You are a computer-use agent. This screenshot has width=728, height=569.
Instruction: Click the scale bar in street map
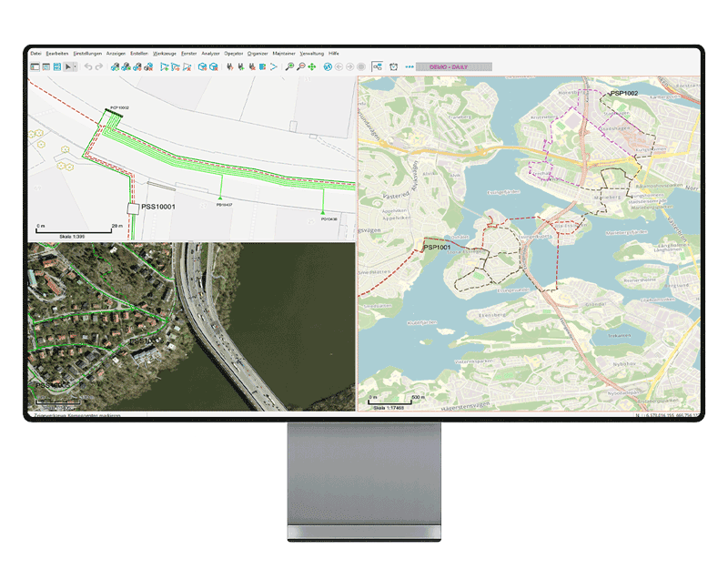click(391, 401)
